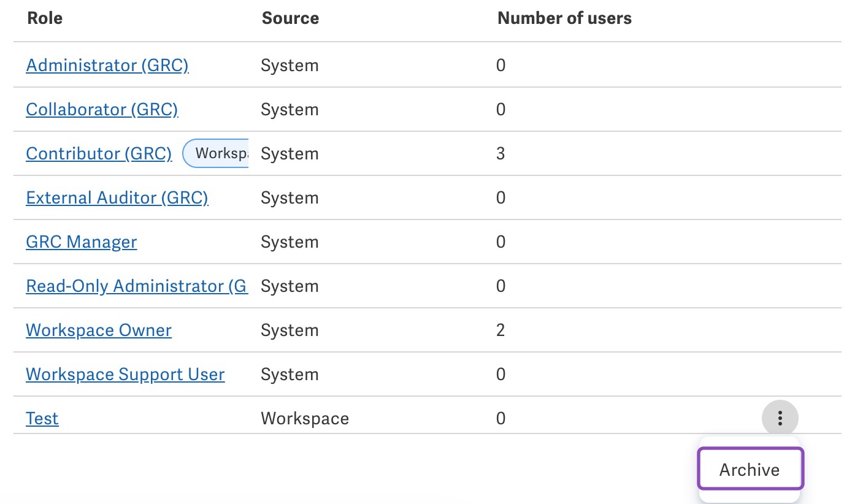
Task: Click the System source cell for Workspace Owner
Action: point(290,330)
